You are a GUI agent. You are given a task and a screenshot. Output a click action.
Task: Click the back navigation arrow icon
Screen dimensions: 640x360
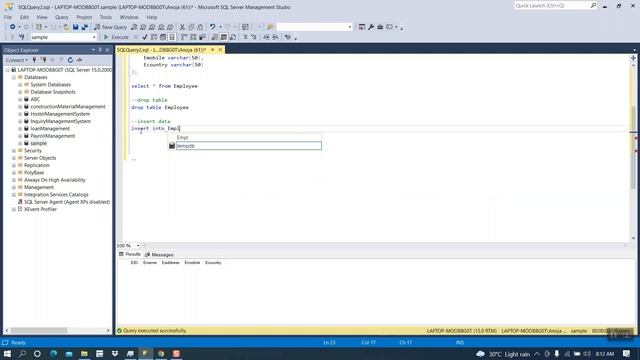click(13, 27)
